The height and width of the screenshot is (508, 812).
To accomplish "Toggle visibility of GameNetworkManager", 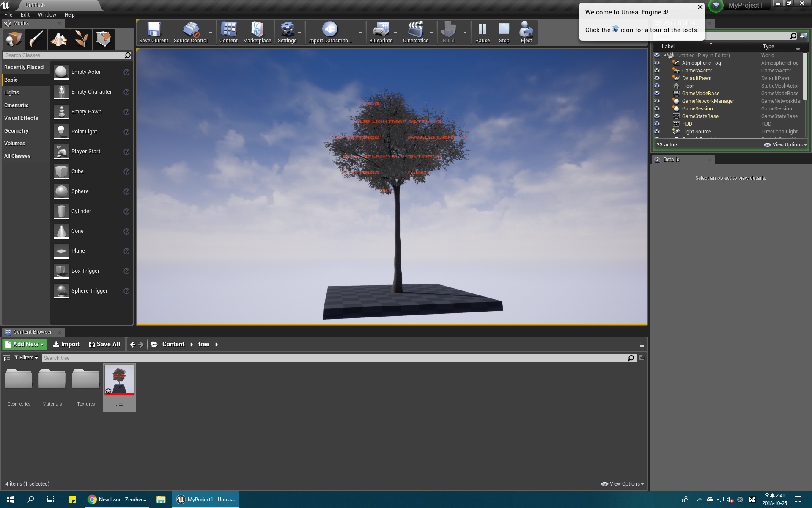I will (x=657, y=101).
